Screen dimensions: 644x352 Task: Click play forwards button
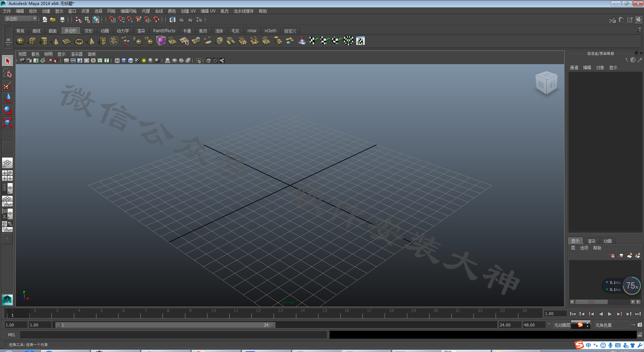[610, 314]
